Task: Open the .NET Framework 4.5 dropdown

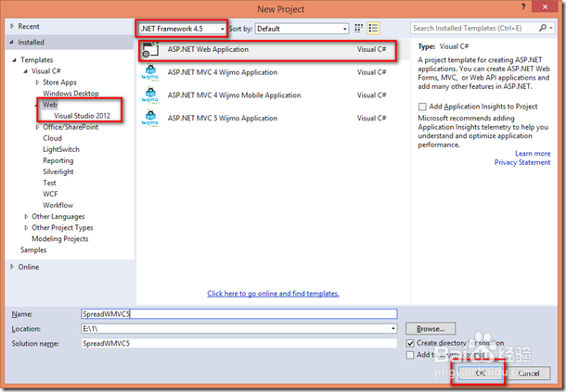Action: 183,29
